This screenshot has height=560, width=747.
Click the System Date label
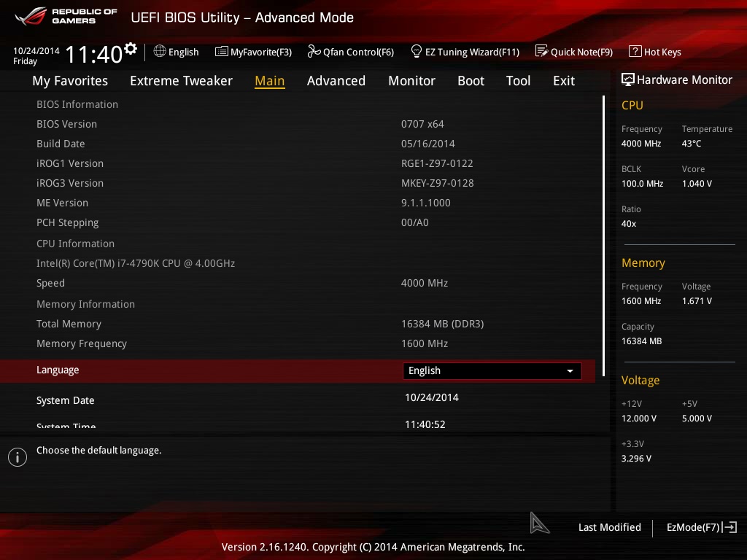[x=65, y=400]
